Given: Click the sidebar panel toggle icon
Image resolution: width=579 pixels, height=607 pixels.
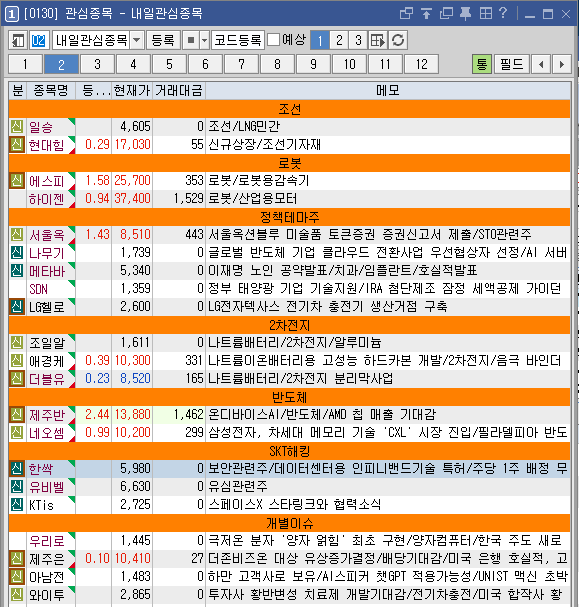Looking at the screenshot, I should click(18, 40).
